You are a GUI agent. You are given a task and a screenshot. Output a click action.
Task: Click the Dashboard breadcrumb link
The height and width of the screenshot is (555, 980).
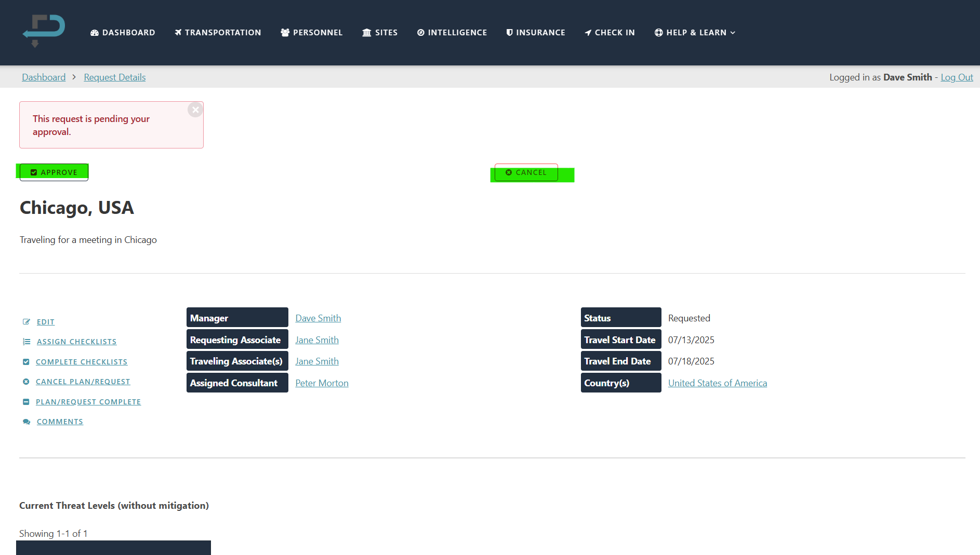(44, 77)
